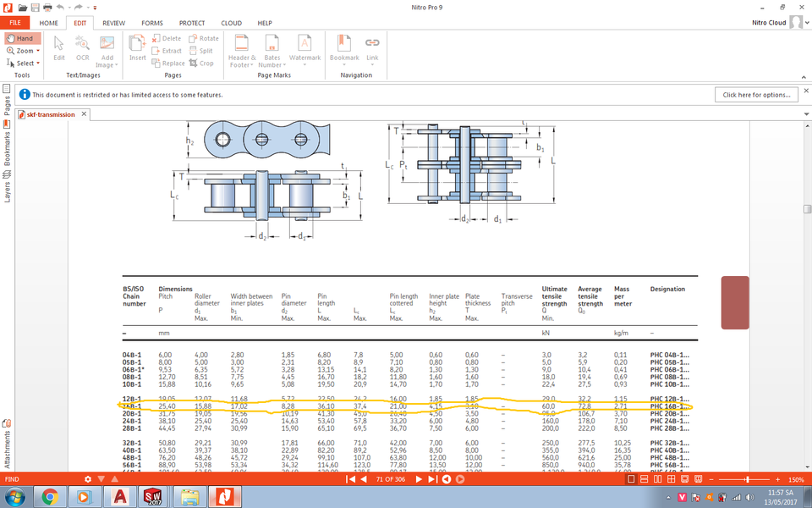Open the OCR tool
This screenshot has width=812, height=508.
(82, 47)
